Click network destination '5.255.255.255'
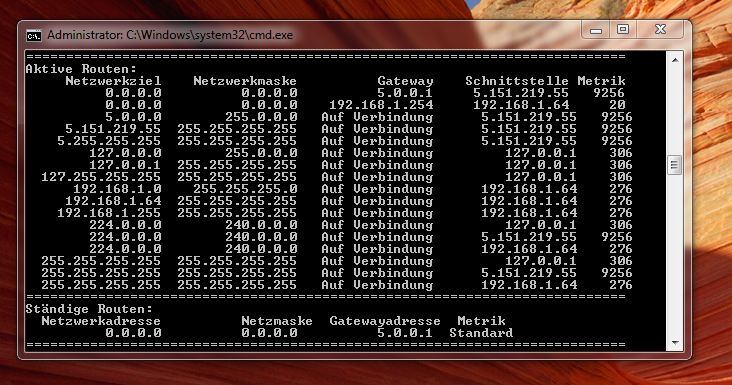 click(x=109, y=141)
